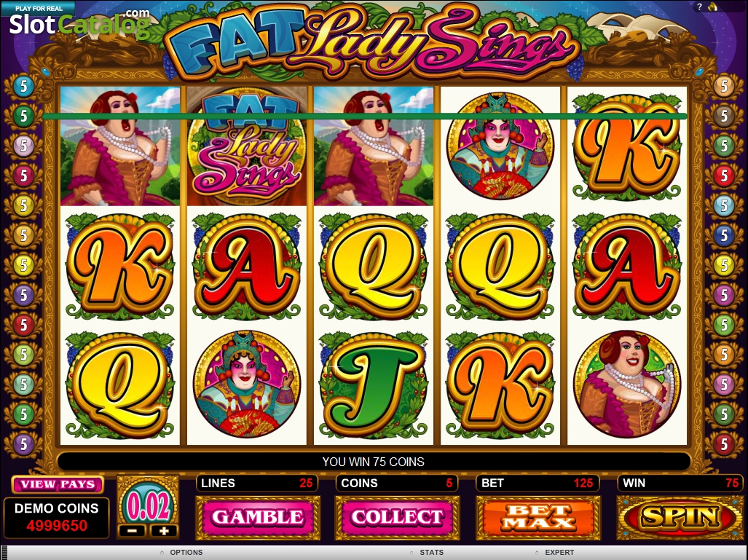The height and width of the screenshot is (560, 748).
Task: Toggle the golden sound speaker icon
Action: (x=713, y=7)
